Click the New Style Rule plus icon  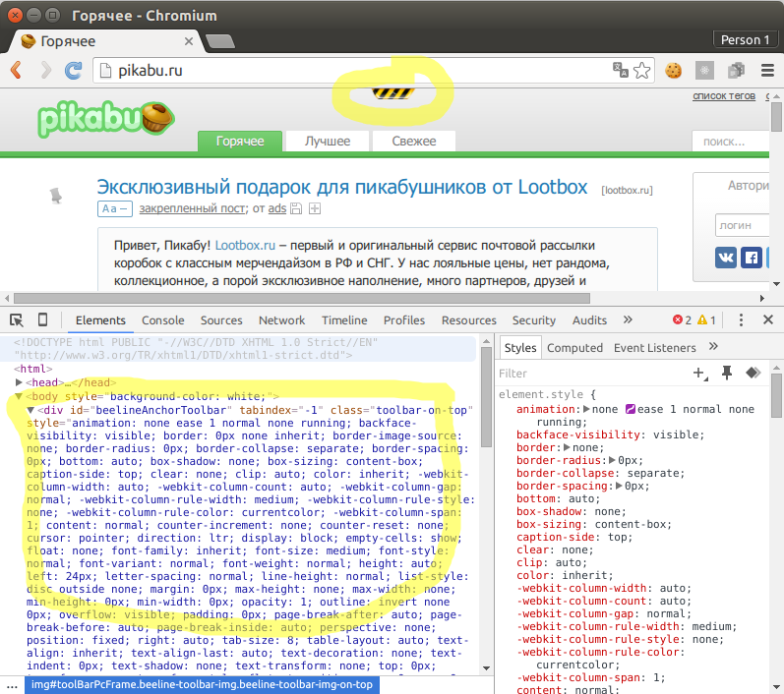699,373
